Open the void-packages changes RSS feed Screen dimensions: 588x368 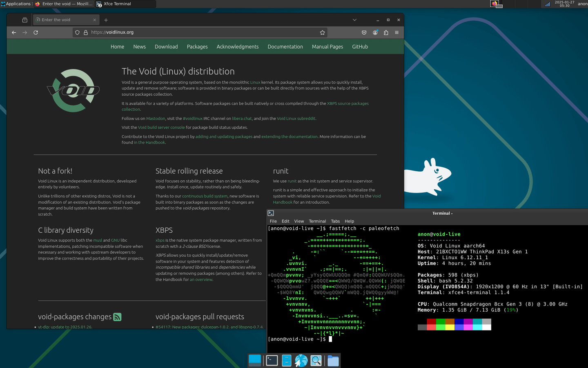click(118, 316)
